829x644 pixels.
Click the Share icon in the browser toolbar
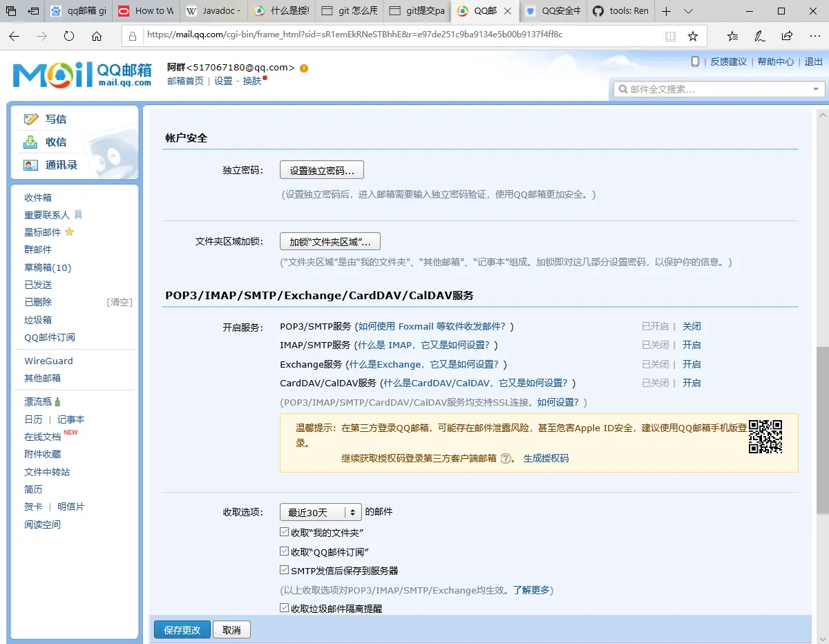[x=787, y=36]
